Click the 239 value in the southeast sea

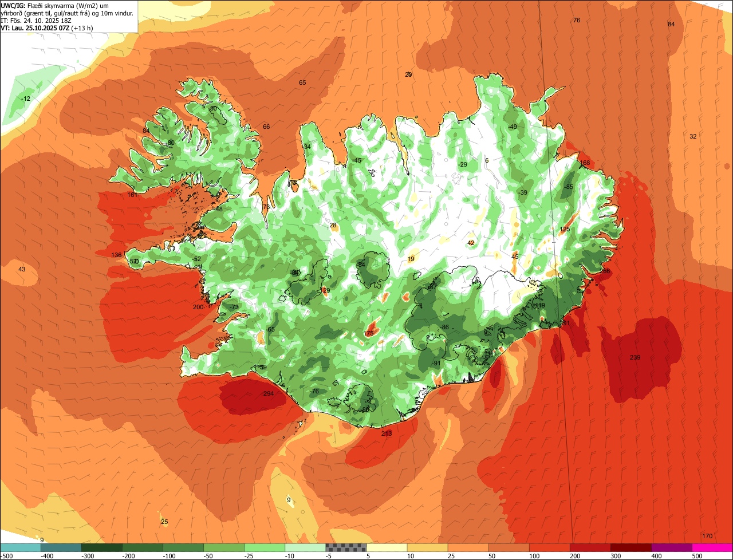pyautogui.click(x=635, y=357)
